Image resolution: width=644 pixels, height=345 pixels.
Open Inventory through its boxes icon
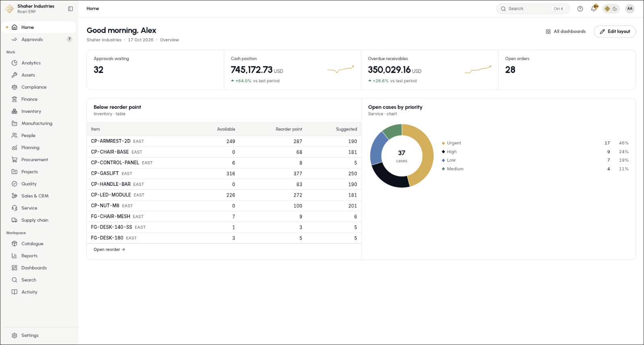14,111
